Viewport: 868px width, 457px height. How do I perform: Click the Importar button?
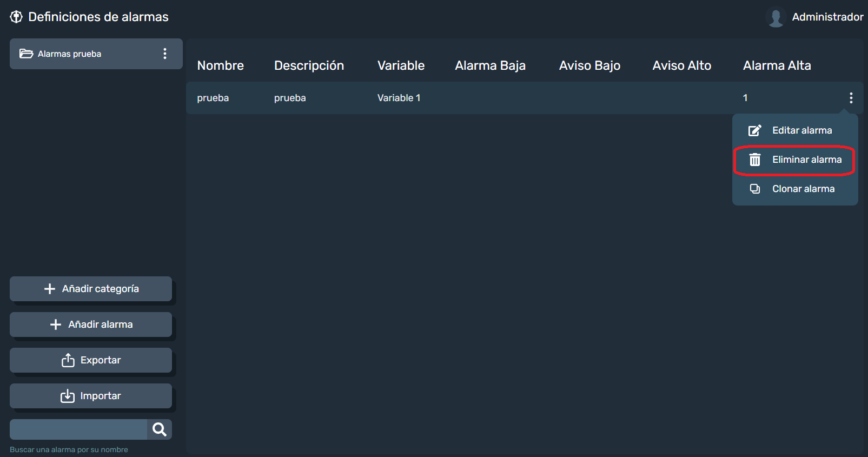click(91, 396)
